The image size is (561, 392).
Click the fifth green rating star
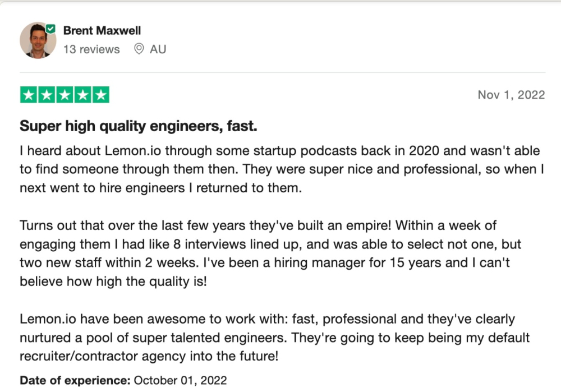click(x=101, y=95)
